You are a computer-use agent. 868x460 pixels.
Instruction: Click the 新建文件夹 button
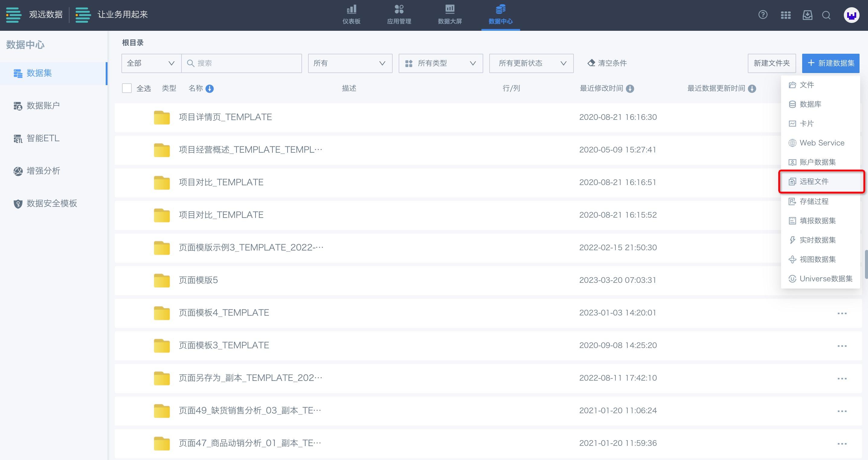(771, 63)
